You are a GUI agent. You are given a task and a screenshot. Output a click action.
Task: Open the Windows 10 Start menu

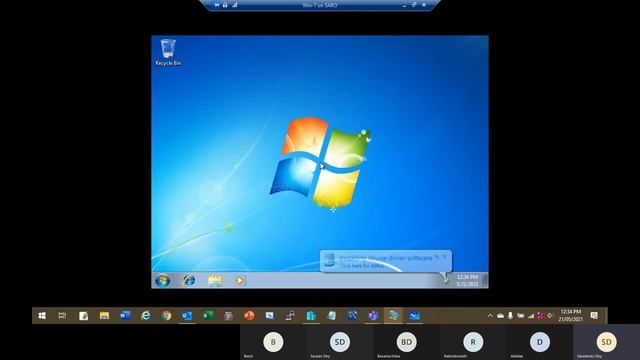click(42, 316)
